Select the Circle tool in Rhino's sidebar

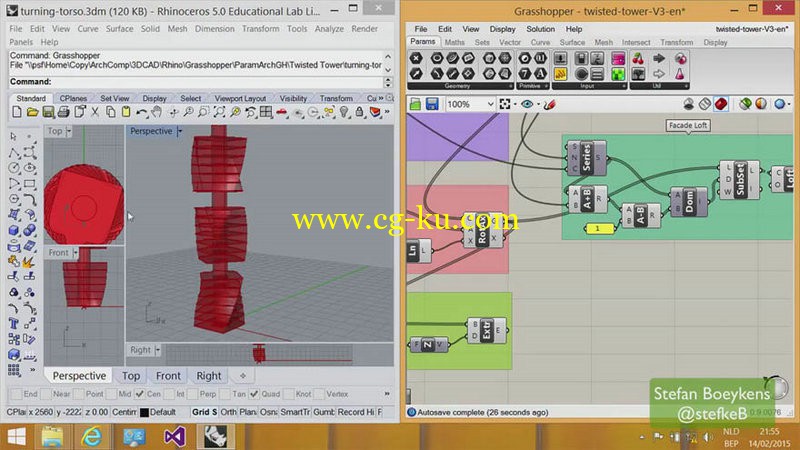tap(14, 168)
